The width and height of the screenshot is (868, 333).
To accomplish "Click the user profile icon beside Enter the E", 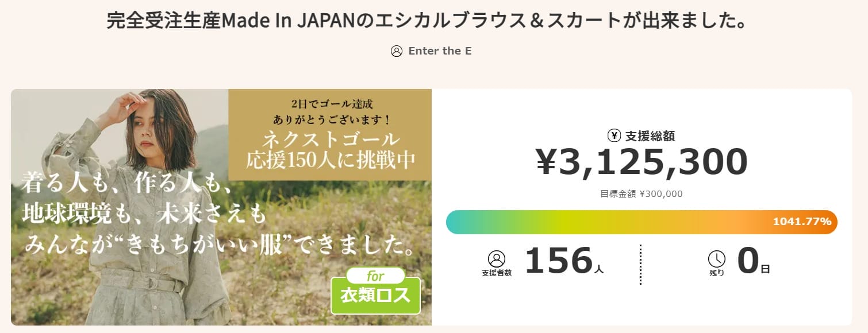I will 397,51.
